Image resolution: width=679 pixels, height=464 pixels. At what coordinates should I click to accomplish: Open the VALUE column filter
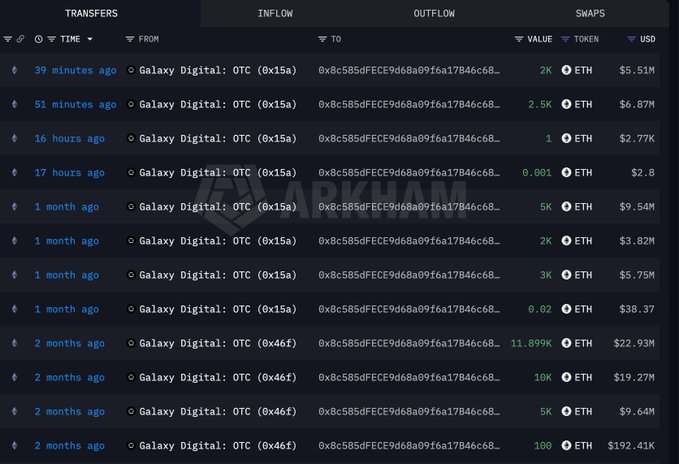coord(519,39)
